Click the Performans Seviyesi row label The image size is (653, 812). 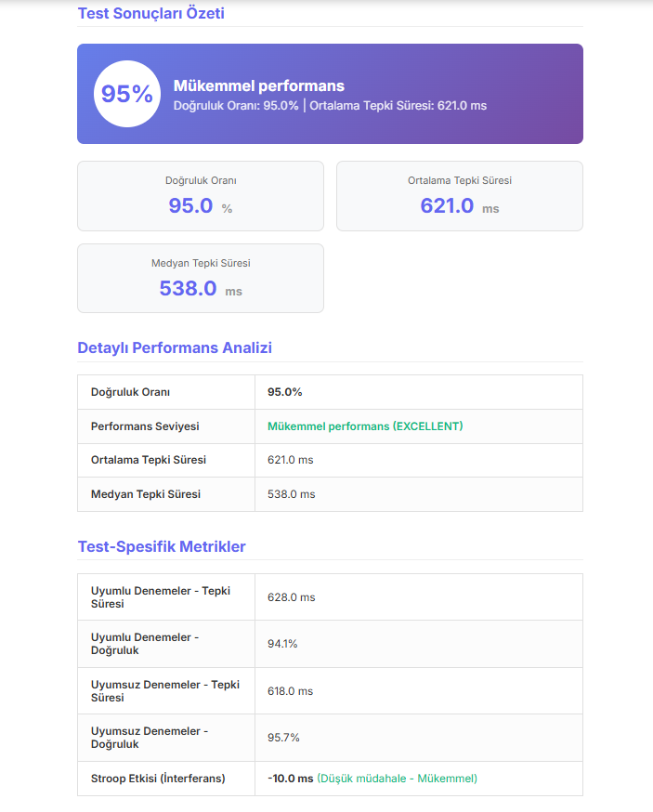pyautogui.click(x=145, y=426)
